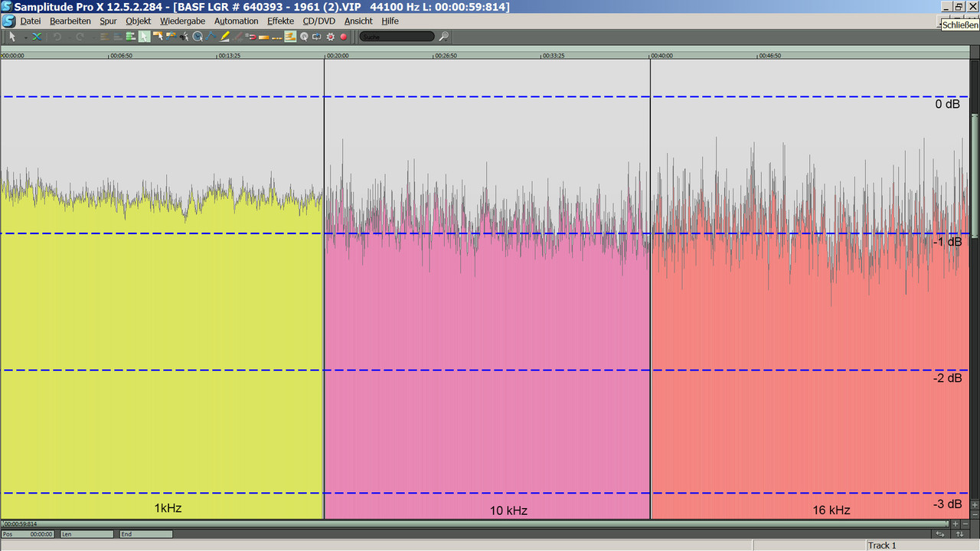
Task: Click the End field in bottom bar
Action: pyautogui.click(x=145, y=534)
